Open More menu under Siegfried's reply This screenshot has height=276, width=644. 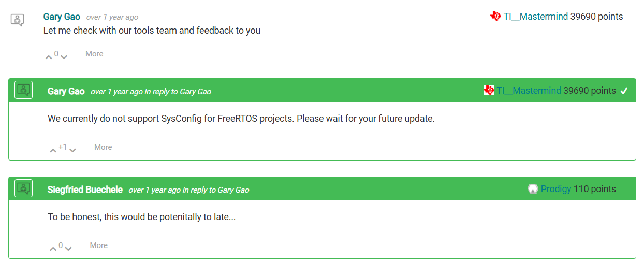(x=99, y=245)
